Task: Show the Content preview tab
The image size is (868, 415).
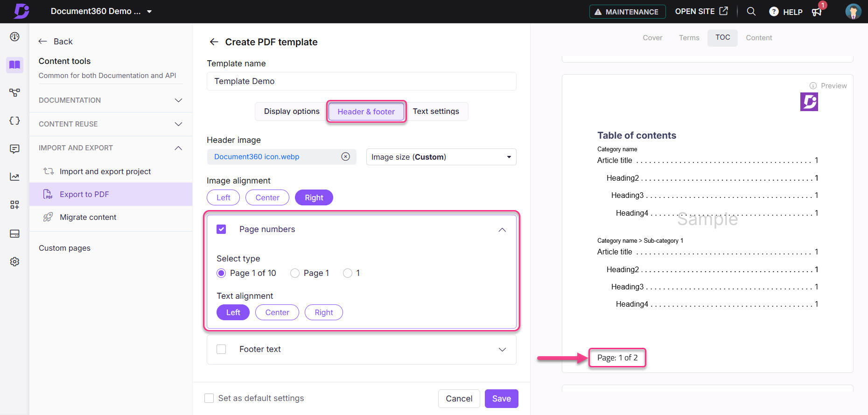Action: pyautogui.click(x=759, y=38)
